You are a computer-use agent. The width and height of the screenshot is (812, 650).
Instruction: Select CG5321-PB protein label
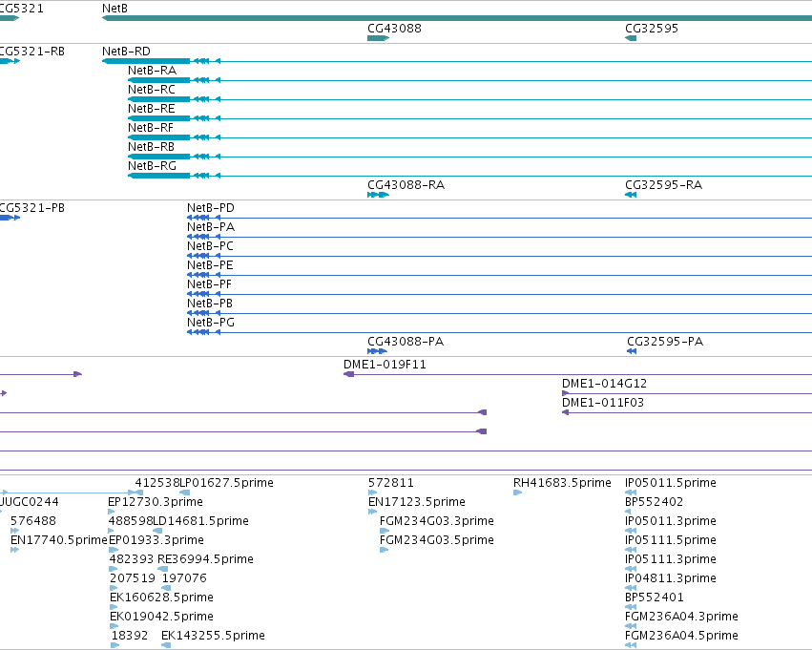[x=31, y=208]
